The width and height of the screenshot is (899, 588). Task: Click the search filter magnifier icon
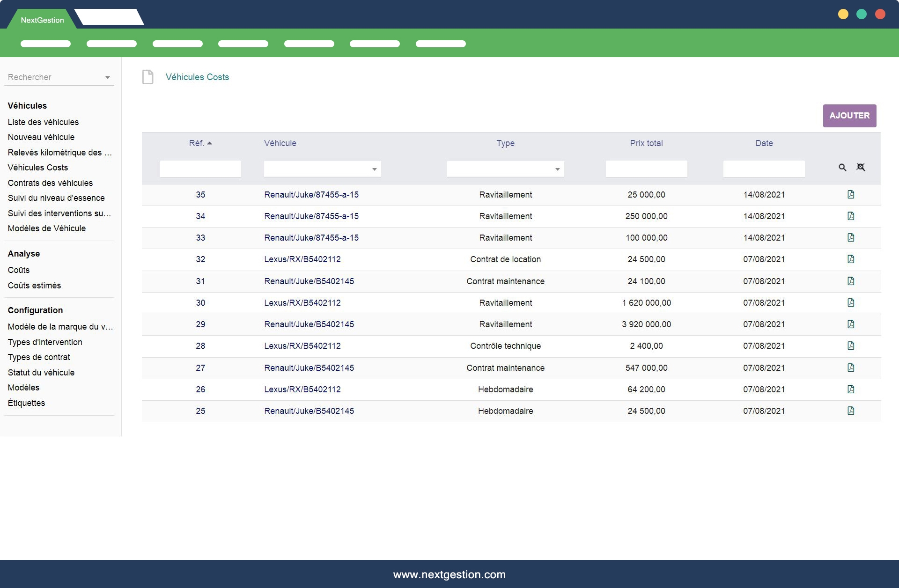(x=842, y=168)
